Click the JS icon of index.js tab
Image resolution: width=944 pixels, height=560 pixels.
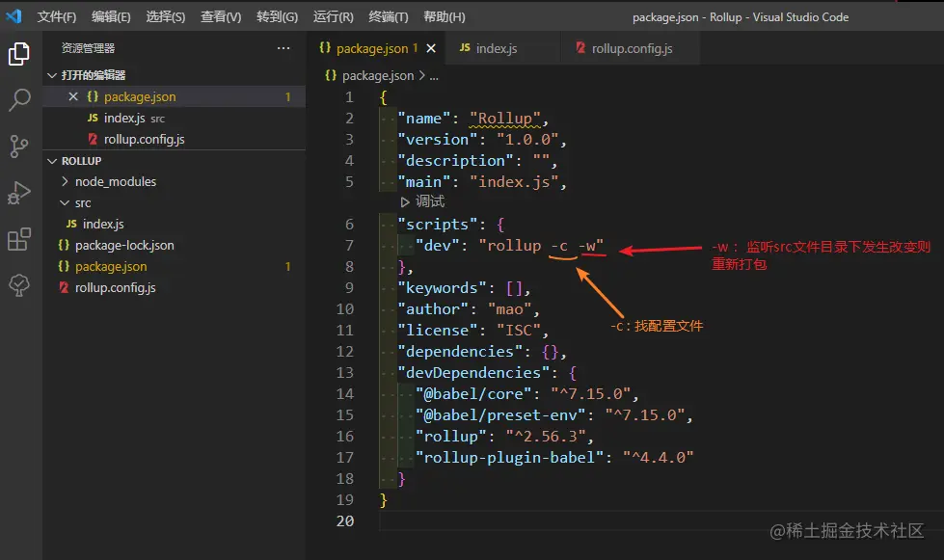465,47
